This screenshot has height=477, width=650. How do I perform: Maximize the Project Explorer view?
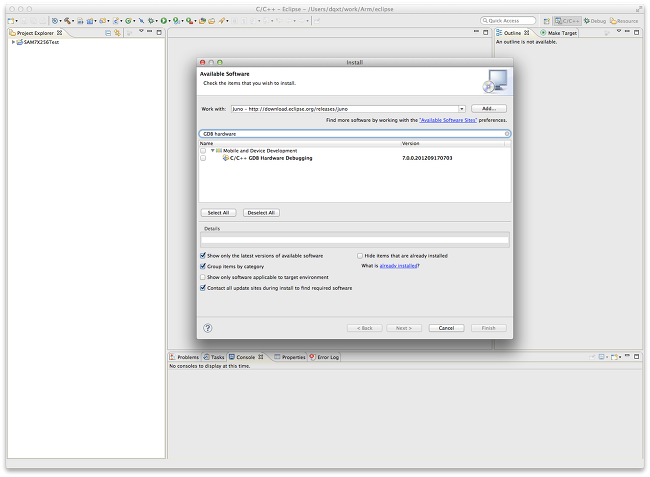click(159, 32)
